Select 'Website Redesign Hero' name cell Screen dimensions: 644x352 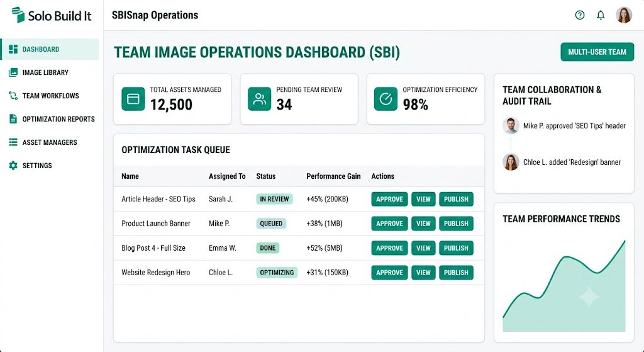pyautogui.click(x=156, y=272)
